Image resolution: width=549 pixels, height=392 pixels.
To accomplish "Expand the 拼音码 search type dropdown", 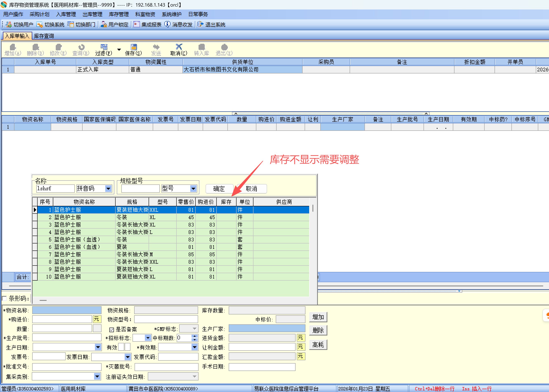I will click(108, 189).
